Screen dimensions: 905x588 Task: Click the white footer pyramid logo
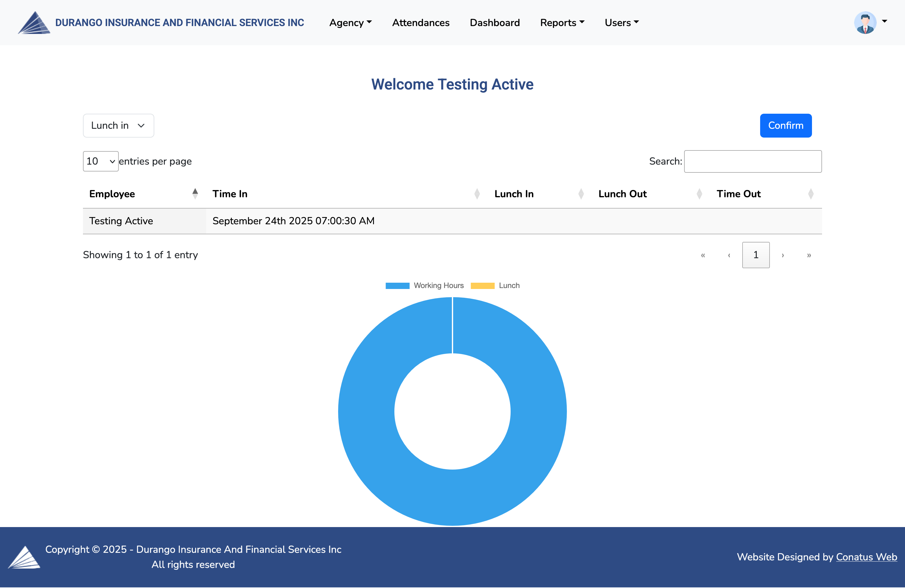point(24,557)
